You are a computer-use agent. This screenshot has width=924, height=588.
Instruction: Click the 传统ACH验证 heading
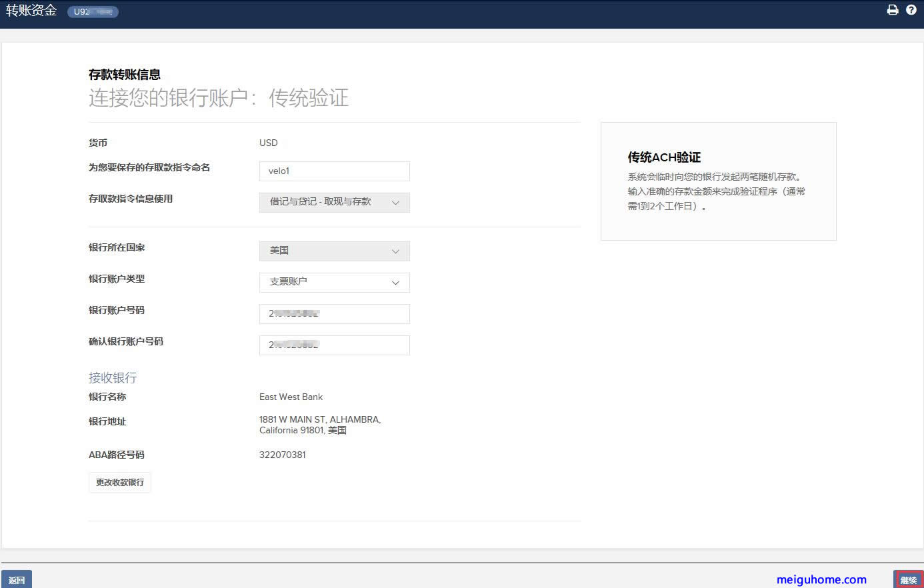[664, 157]
